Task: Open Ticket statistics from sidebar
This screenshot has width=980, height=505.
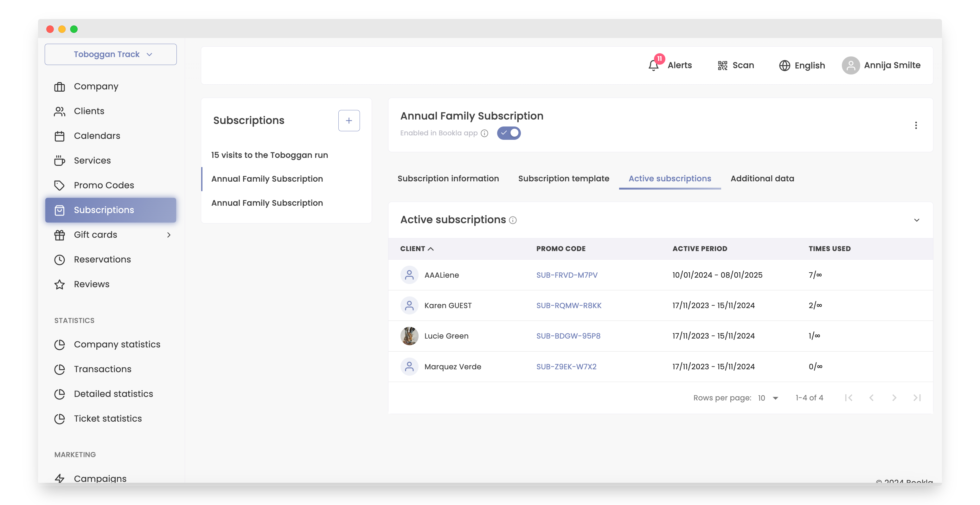Action: (x=107, y=418)
